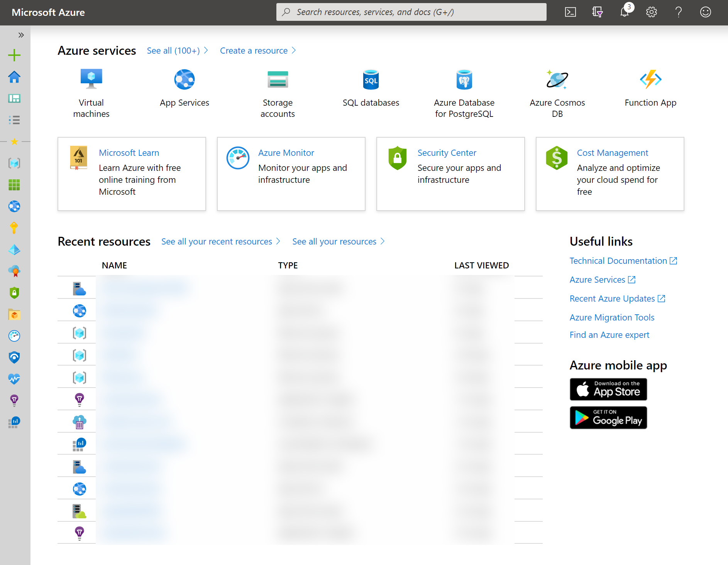
Task: Open the Microsoft Learn card
Action: coord(132,174)
